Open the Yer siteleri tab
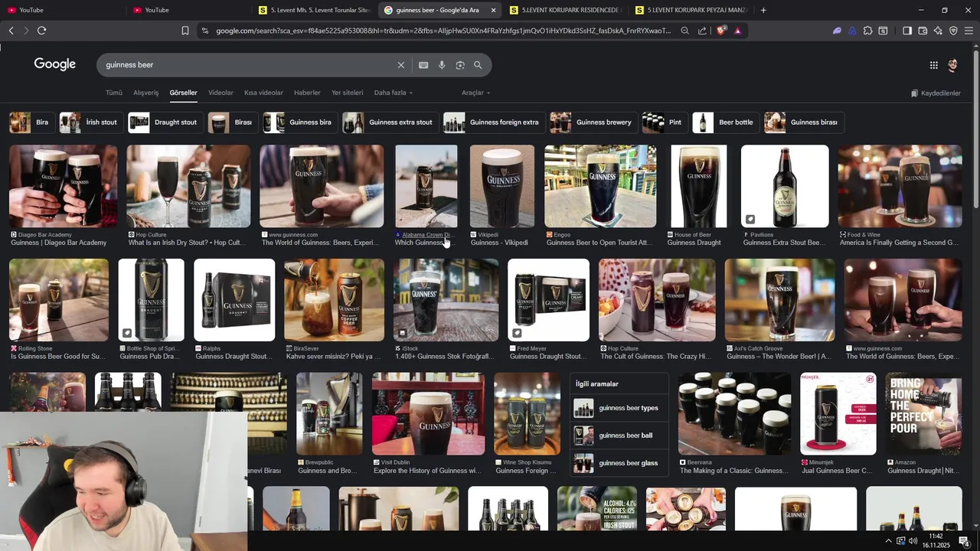 [x=347, y=93]
